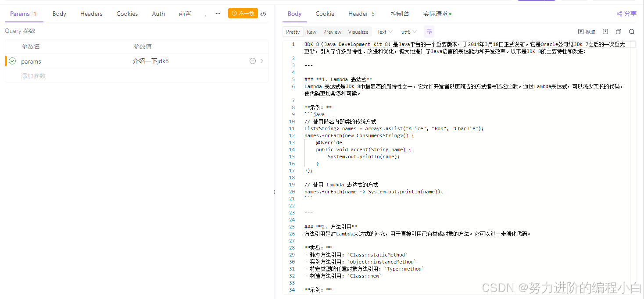
Task: Click the orange 不一致 warning button
Action: 243,13
